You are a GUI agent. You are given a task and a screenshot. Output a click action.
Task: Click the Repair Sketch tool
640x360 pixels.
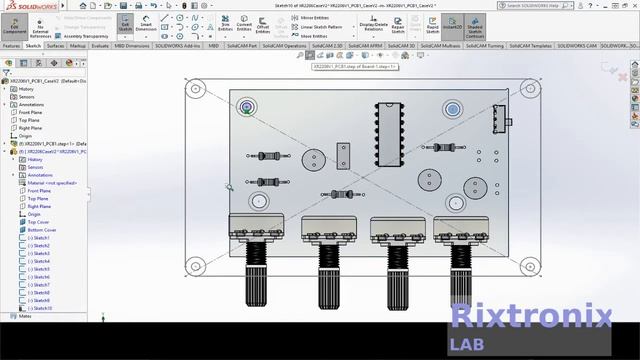[398, 24]
